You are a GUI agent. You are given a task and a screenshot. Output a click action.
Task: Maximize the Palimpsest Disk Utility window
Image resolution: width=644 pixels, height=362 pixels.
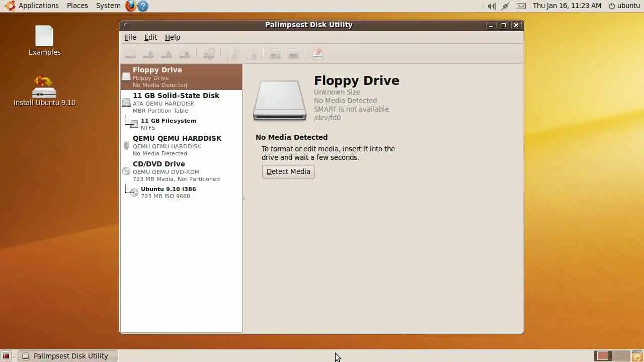click(x=503, y=25)
